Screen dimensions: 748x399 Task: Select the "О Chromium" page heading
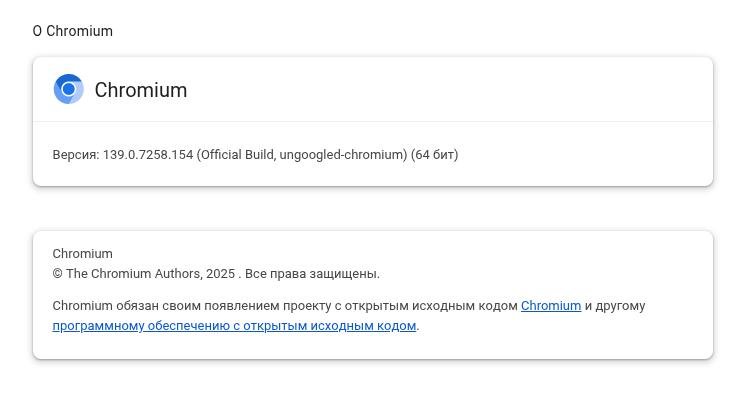pyautogui.click(x=73, y=31)
